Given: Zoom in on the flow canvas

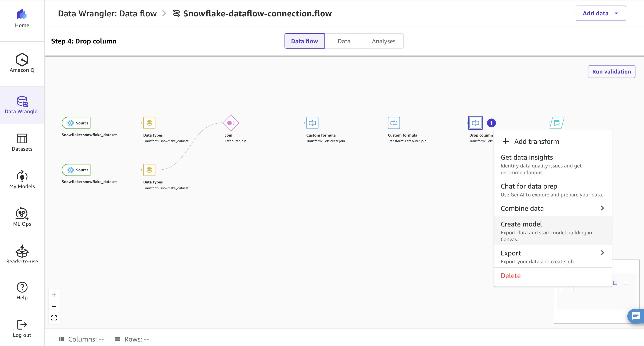Looking at the screenshot, I should tap(54, 295).
